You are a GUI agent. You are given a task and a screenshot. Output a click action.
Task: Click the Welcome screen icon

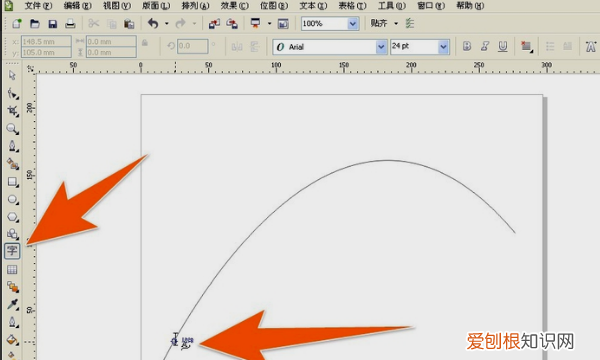coord(283,24)
